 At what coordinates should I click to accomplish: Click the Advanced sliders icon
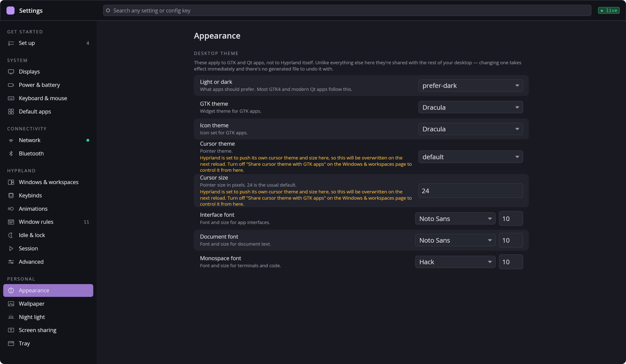click(11, 262)
